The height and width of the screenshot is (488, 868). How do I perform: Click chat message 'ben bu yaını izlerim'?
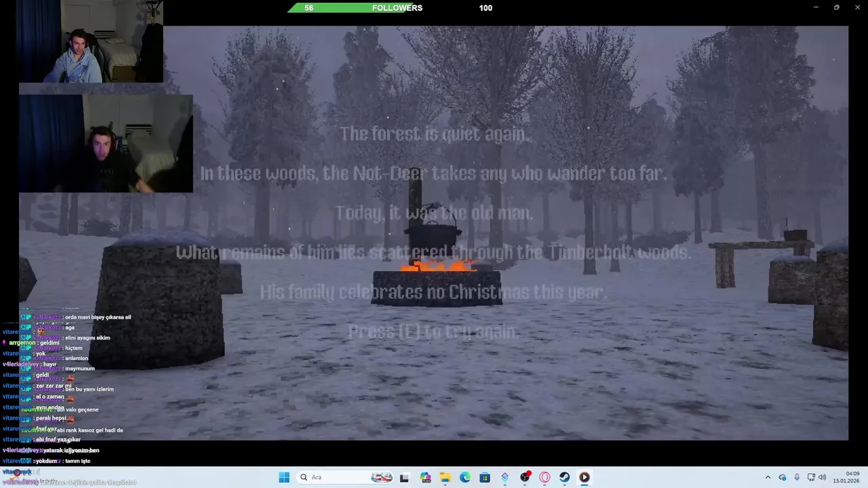90,390
